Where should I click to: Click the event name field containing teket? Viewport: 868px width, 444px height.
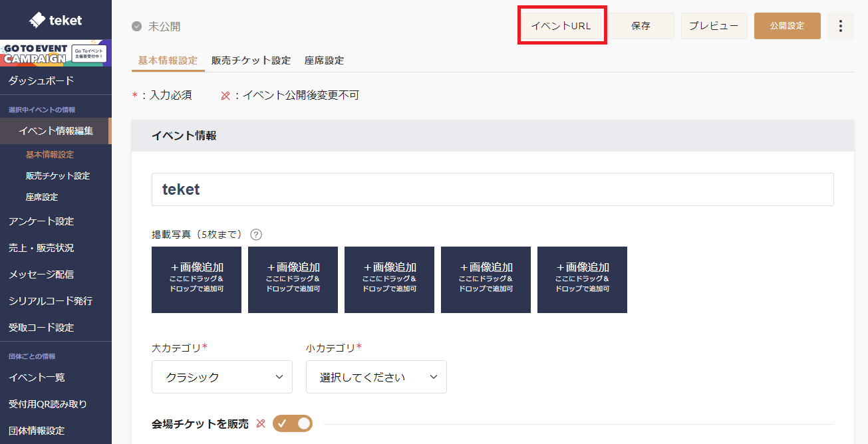pyautogui.click(x=492, y=189)
